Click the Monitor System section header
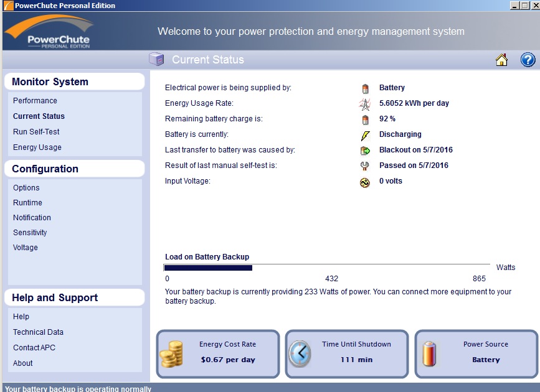Viewport: 540px width, 392px height. pyautogui.click(x=74, y=82)
